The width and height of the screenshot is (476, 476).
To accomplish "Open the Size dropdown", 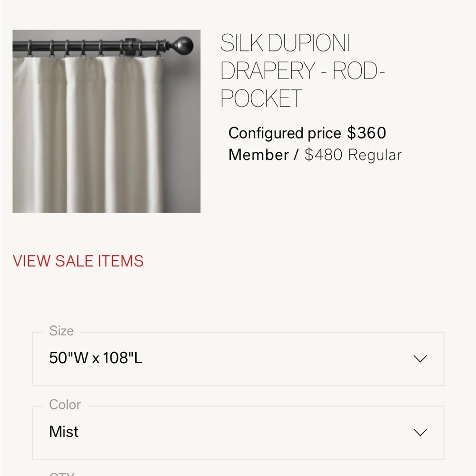I will click(x=238, y=359).
